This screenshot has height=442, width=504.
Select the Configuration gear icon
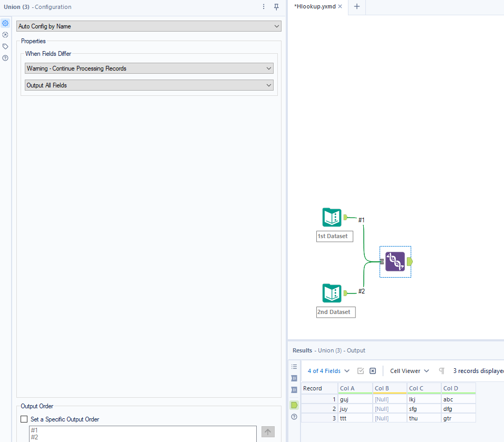pos(5,23)
